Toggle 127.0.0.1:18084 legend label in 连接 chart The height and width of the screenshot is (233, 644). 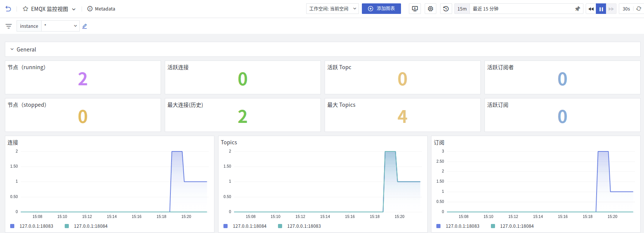[91, 226]
